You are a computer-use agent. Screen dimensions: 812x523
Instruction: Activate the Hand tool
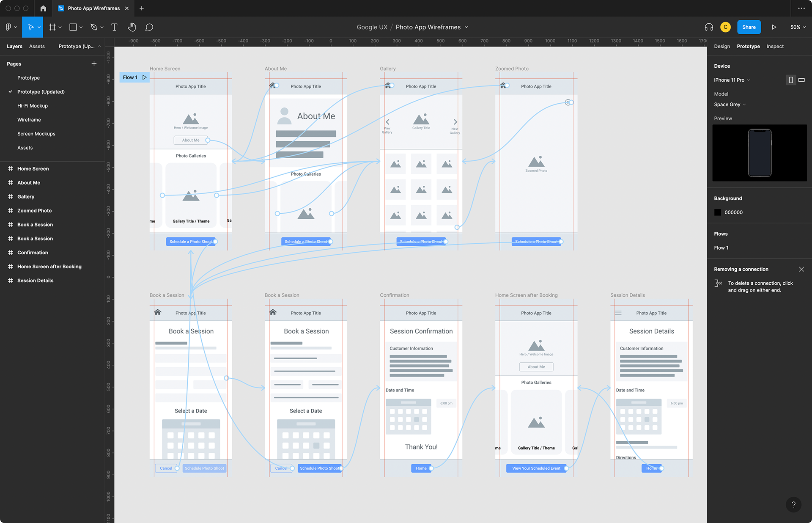(x=132, y=27)
